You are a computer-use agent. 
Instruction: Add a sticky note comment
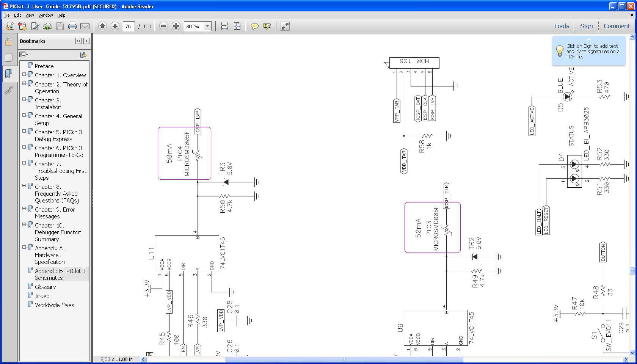255,26
